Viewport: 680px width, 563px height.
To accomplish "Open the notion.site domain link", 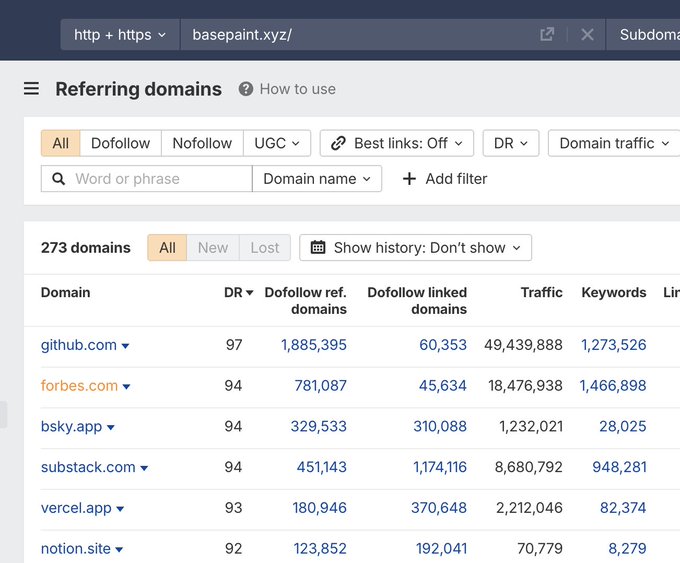I will pos(76,549).
